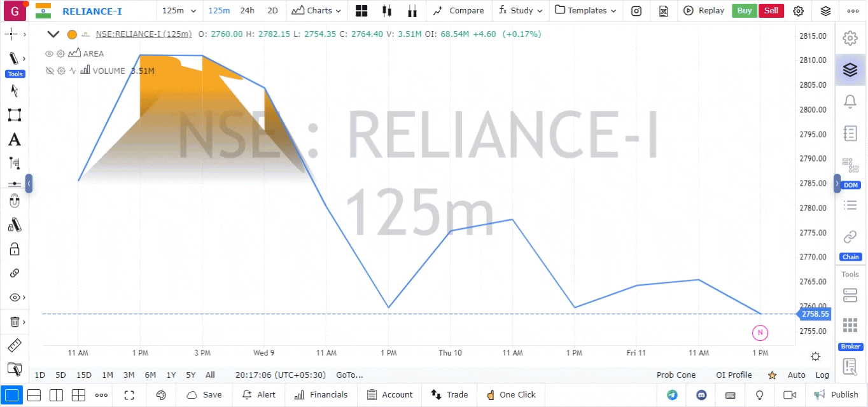This screenshot has height=407, width=868.
Task: Switch to the 24h interval
Action: [247, 11]
